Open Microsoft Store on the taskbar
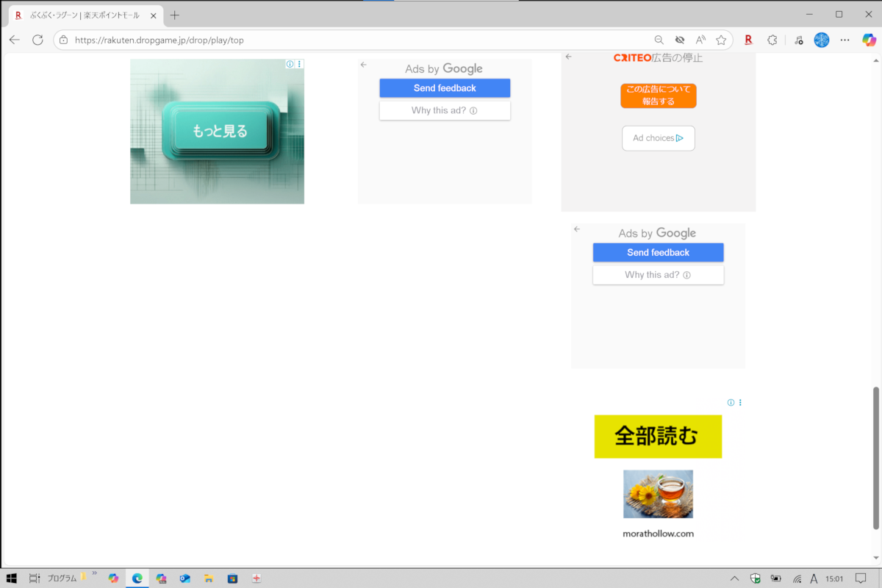The width and height of the screenshot is (882, 588). point(232,578)
